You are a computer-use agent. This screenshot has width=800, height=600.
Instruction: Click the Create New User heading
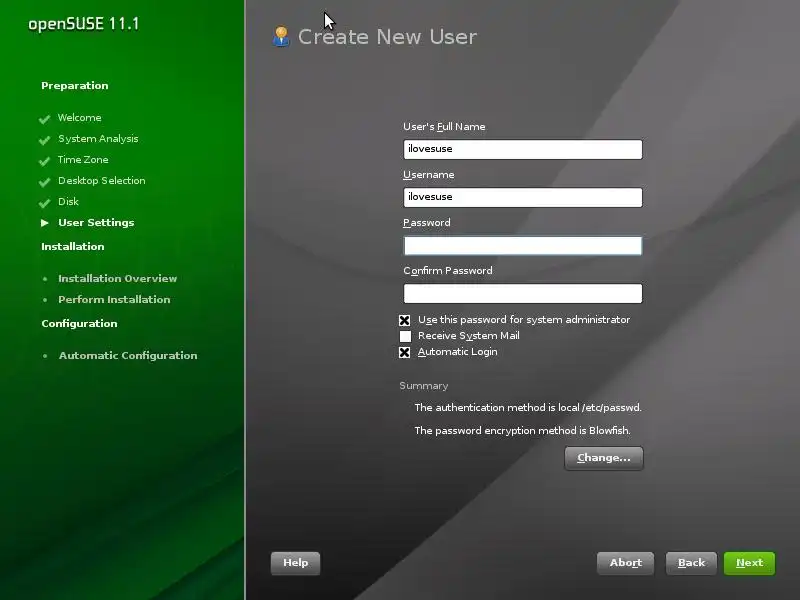click(x=387, y=37)
